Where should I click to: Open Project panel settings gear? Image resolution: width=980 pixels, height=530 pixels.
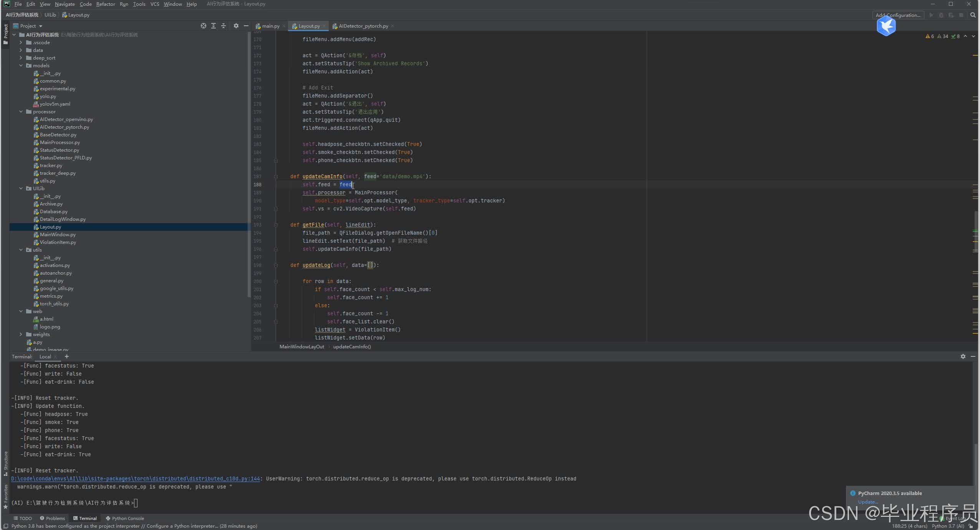point(236,26)
